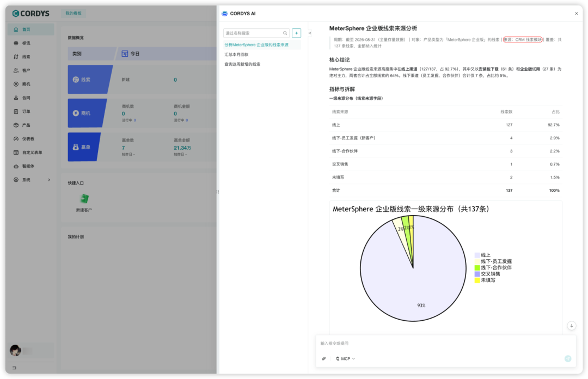
Task: Go to 商机 in the sidebar
Action: (30, 84)
